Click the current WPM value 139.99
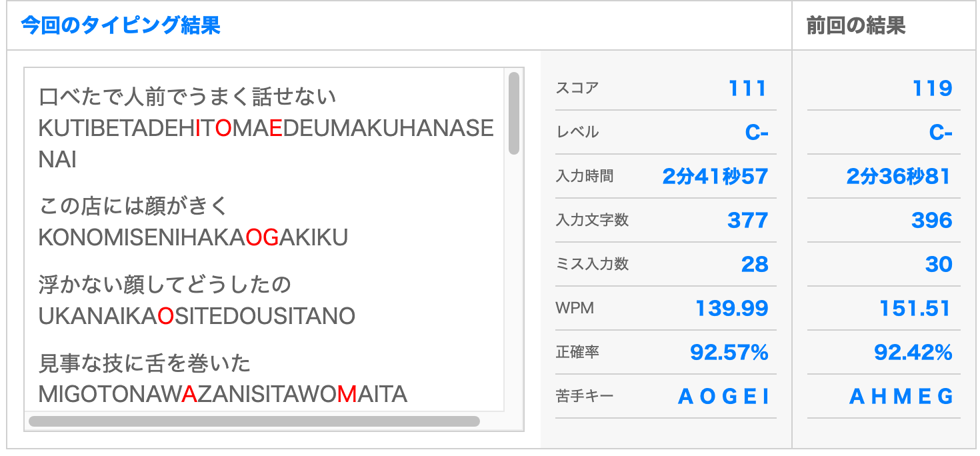Image resolution: width=980 pixels, height=456 pixels. [731, 308]
